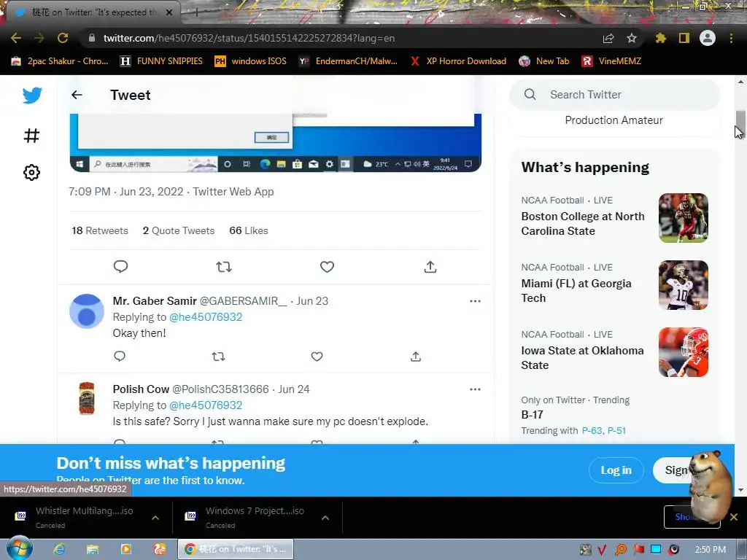Open Mr. Gaber Samir's avatar
This screenshot has height=560, width=747.
[87, 311]
